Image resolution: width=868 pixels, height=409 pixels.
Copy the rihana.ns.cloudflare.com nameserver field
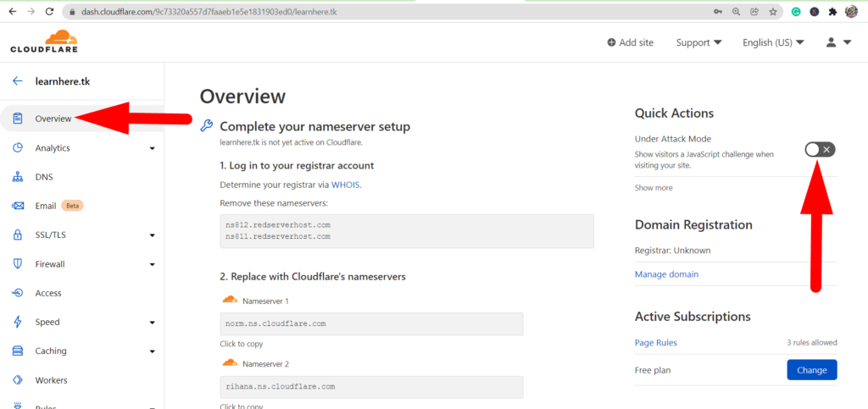[371, 387]
